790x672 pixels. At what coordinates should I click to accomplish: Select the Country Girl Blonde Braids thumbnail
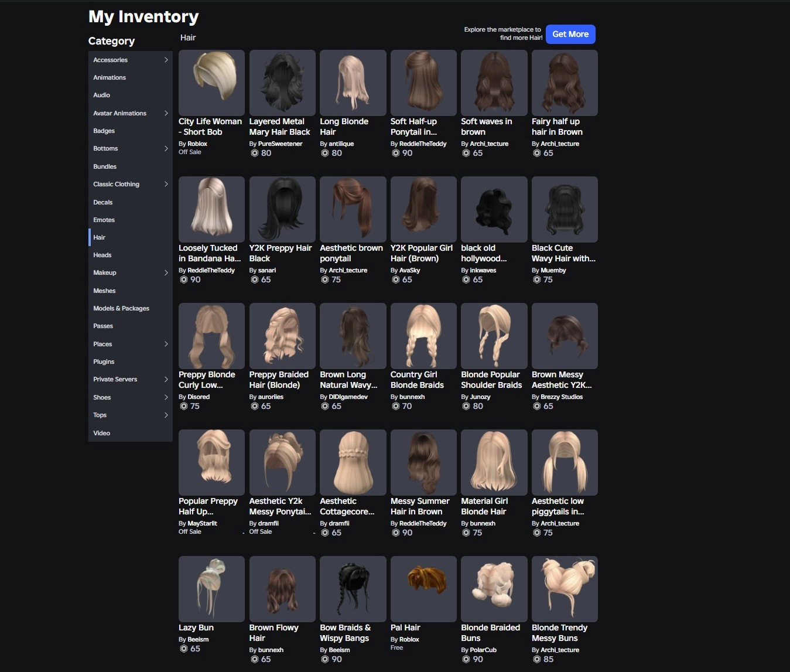pos(423,336)
